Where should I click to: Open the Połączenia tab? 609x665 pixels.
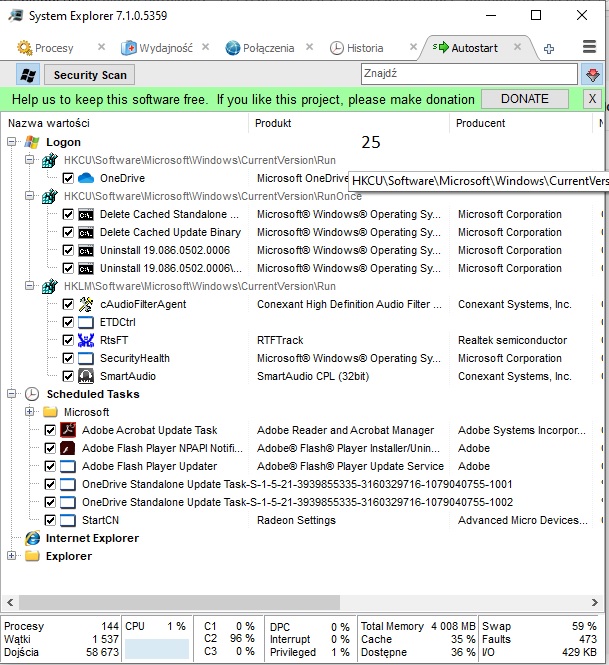pyautogui.click(x=268, y=48)
